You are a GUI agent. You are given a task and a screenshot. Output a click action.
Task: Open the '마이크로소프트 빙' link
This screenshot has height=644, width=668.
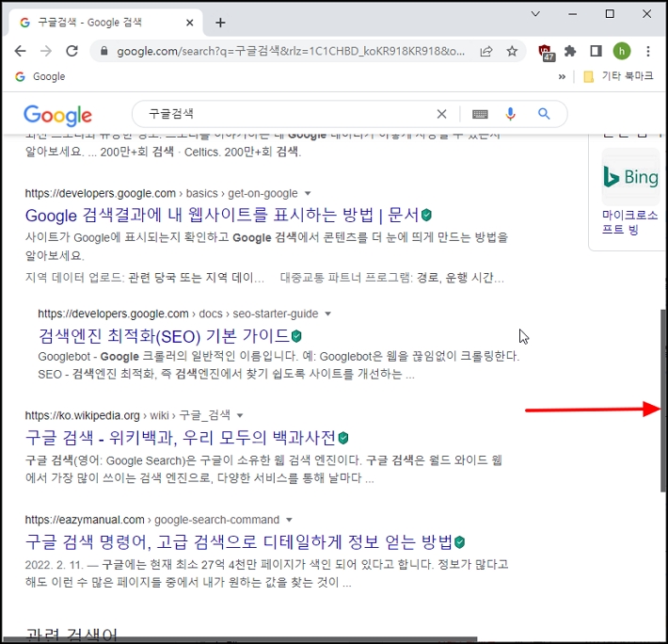[x=629, y=222]
